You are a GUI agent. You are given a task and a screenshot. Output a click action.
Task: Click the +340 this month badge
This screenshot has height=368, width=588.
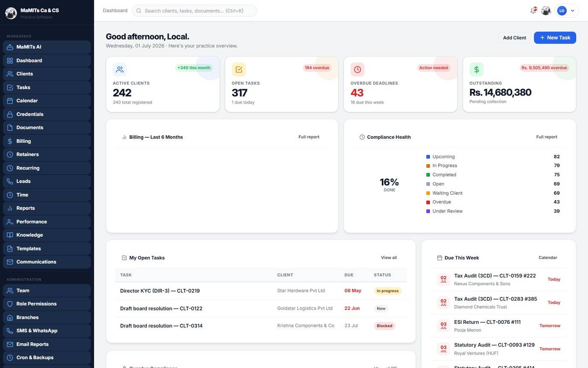194,68
